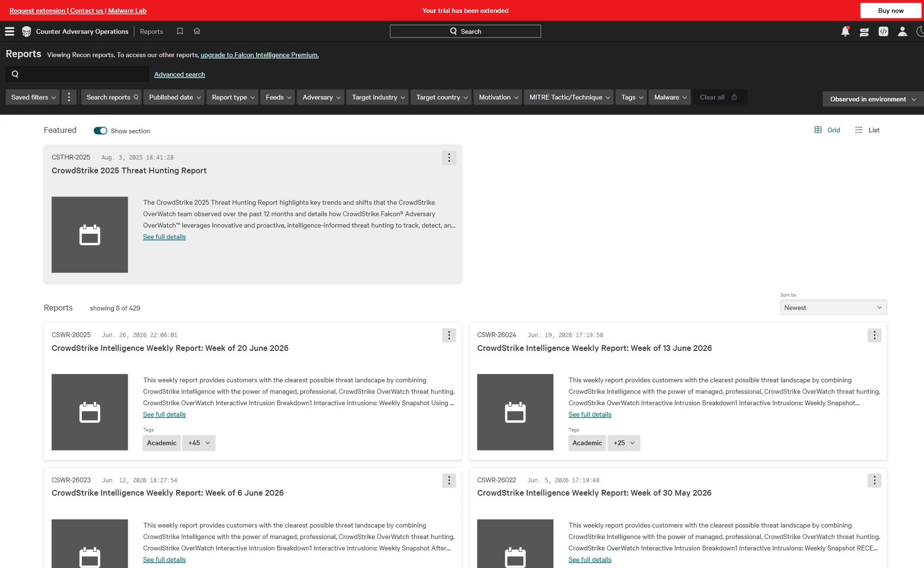Click the Academic tag on CSWR-26024
The width and height of the screenshot is (924, 568).
587,443
